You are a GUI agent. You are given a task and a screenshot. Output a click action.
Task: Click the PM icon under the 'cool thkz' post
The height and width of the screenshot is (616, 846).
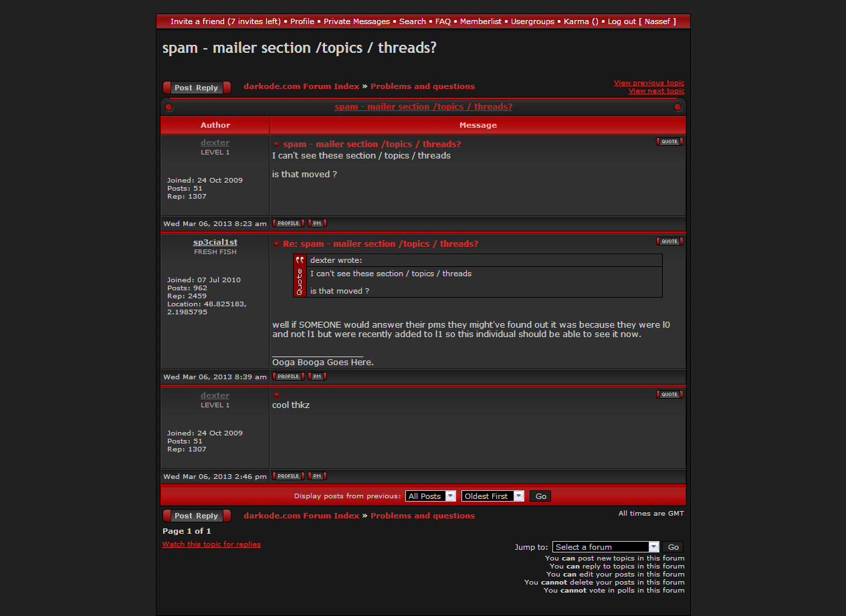[x=317, y=476]
